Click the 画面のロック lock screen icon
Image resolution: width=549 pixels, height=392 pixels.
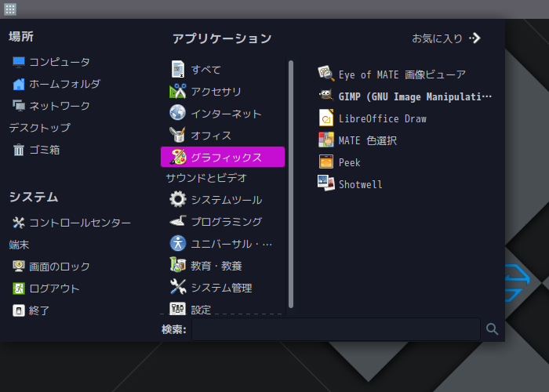point(19,267)
